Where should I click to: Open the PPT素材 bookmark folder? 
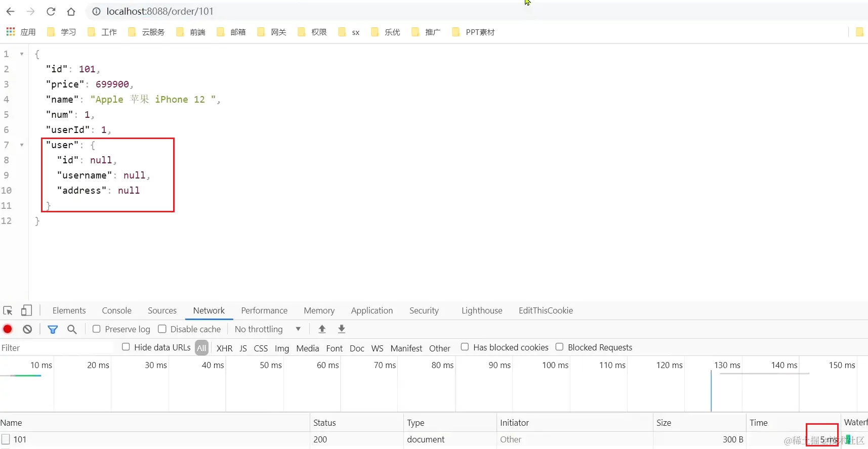tap(473, 32)
